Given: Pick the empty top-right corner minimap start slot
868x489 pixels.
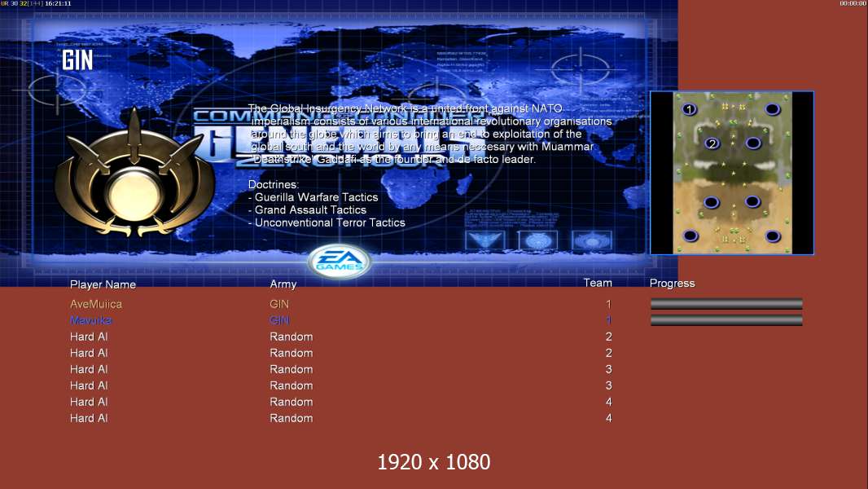Looking at the screenshot, I should click(772, 109).
